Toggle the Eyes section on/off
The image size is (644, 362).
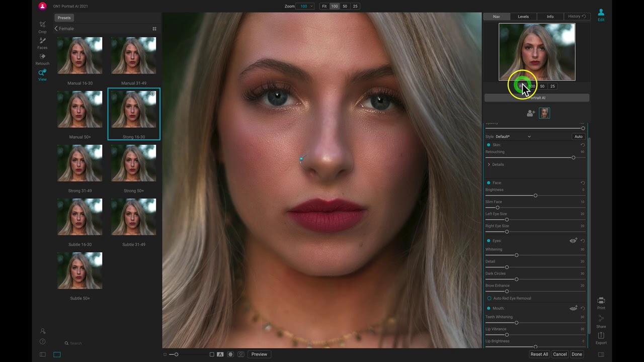coord(489,241)
